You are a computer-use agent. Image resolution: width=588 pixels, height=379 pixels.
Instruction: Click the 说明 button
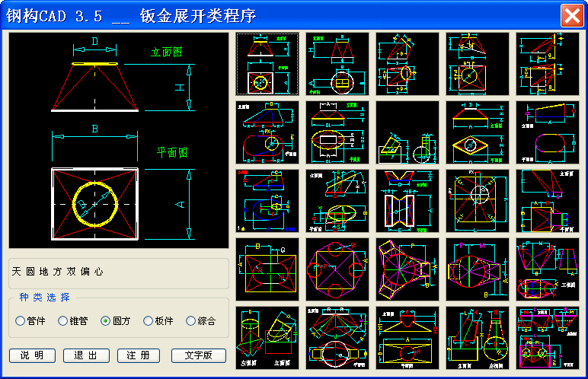click(x=32, y=355)
